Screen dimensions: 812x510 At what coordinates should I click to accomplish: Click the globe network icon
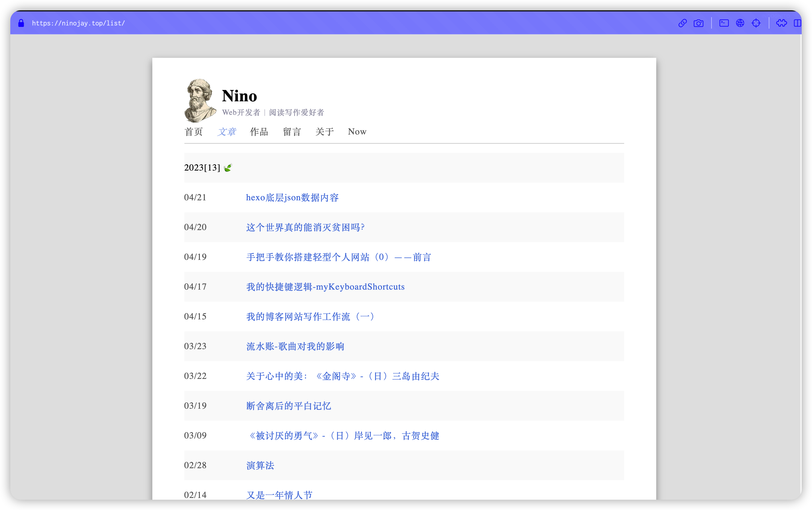pos(740,23)
